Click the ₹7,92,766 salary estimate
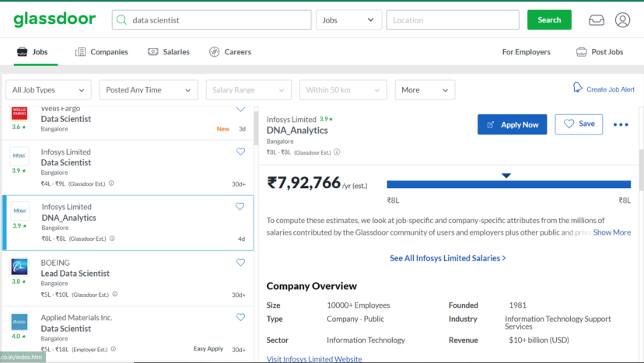The height and width of the screenshot is (363, 644). point(304,183)
